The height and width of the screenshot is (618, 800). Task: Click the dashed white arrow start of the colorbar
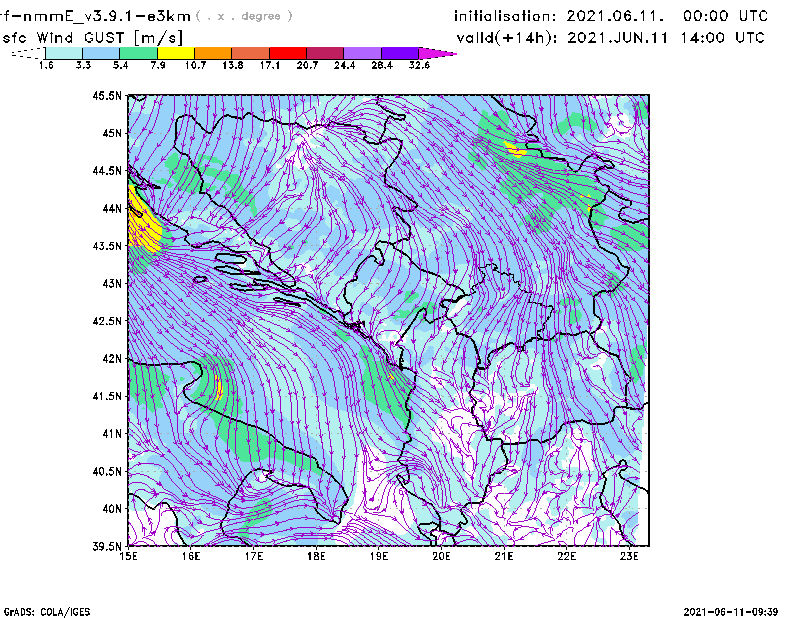pos(28,53)
